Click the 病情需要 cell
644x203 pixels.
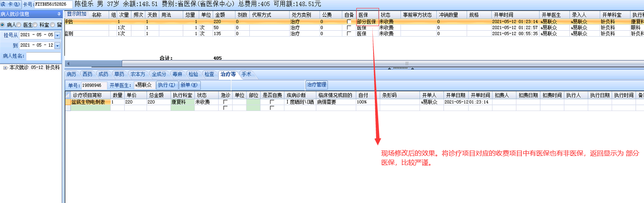tap(336, 102)
